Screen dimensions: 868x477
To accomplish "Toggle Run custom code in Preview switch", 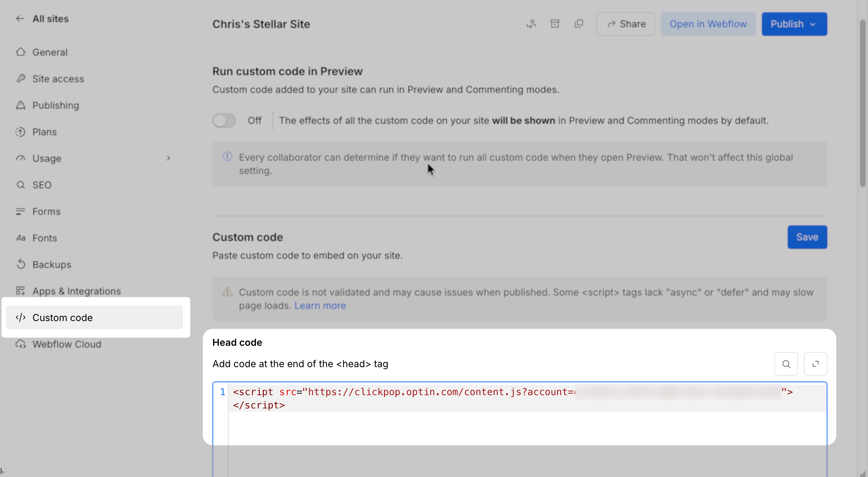I will (x=224, y=121).
